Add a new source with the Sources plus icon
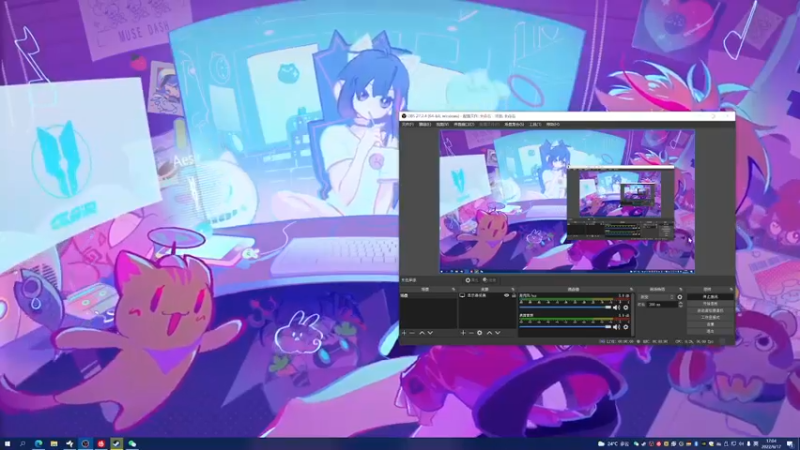 coord(463,333)
